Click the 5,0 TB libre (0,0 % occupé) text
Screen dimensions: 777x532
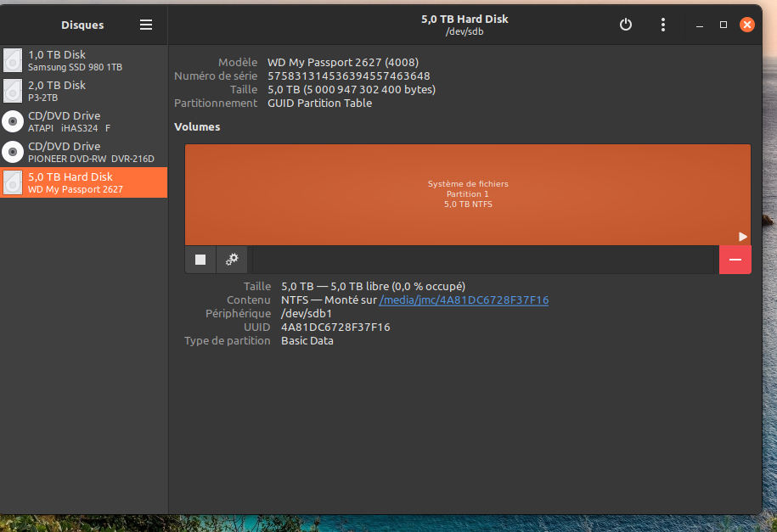pyautogui.click(x=398, y=286)
